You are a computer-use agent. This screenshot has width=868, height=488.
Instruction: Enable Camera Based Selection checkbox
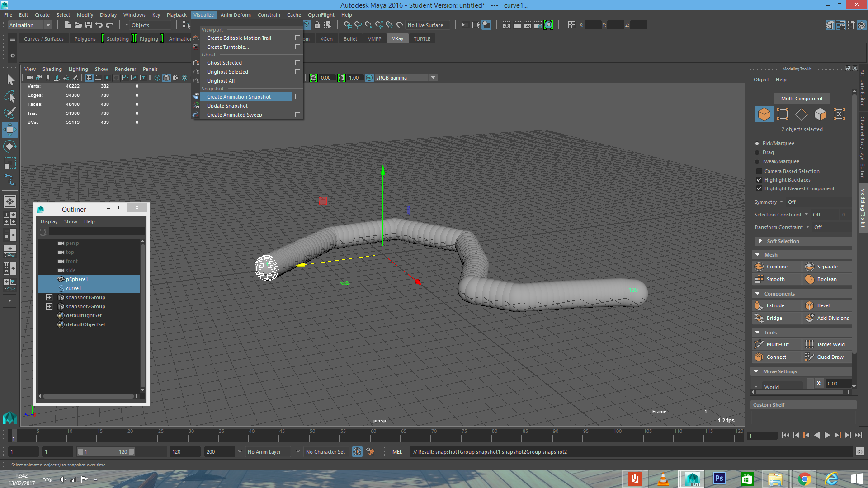click(x=759, y=171)
